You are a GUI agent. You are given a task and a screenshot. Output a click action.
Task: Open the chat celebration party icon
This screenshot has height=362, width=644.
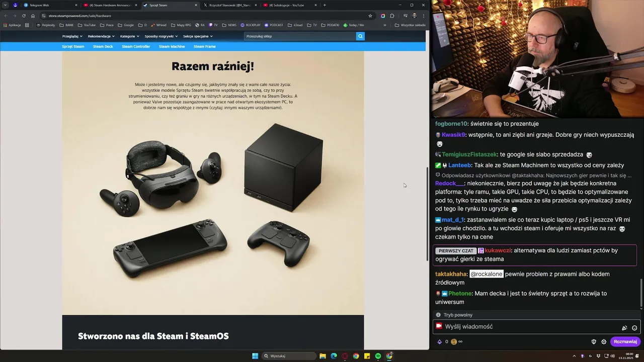624,328
